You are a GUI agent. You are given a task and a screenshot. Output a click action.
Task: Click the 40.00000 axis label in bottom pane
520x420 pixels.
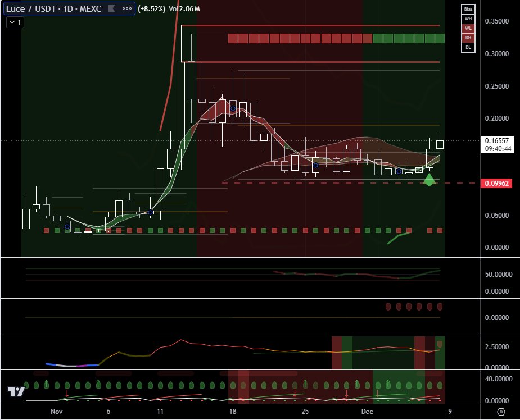499,378
